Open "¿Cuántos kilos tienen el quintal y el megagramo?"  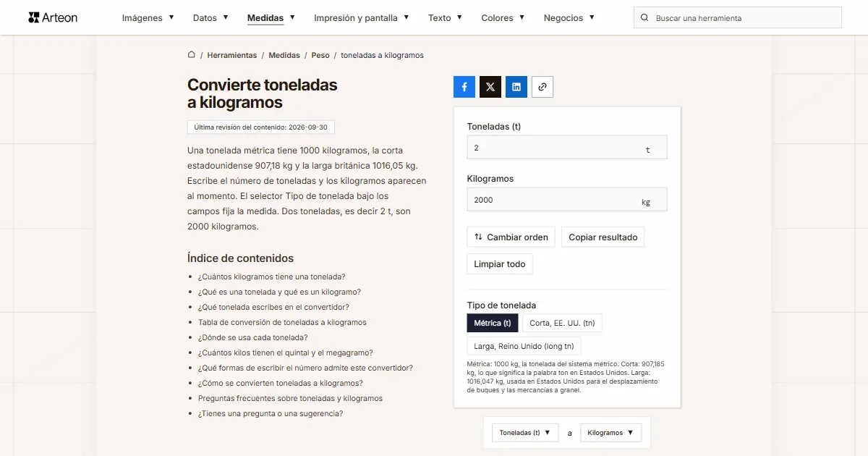[286, 352]
